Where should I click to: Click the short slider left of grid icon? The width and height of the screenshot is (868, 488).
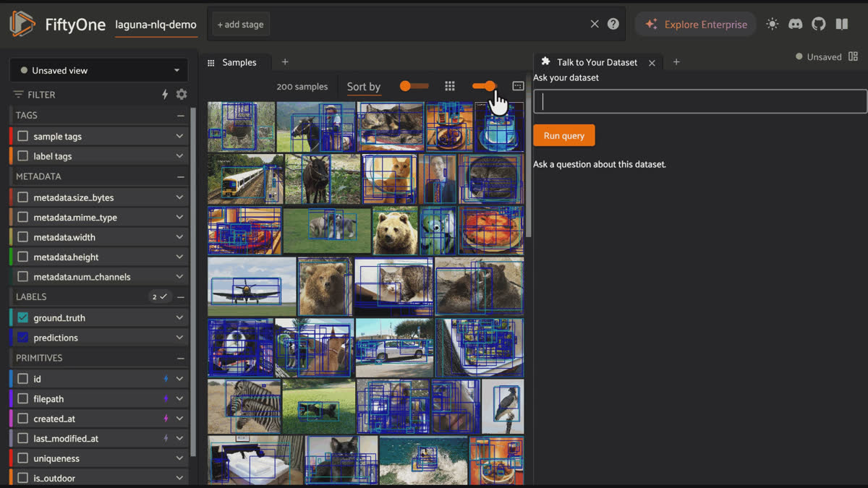tap(414, 86)
